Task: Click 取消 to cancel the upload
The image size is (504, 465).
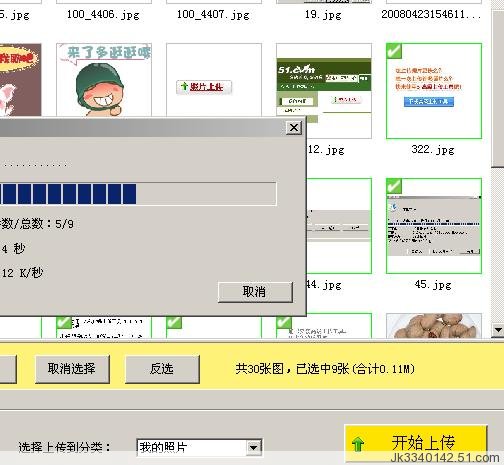Action: click(255, 292)
